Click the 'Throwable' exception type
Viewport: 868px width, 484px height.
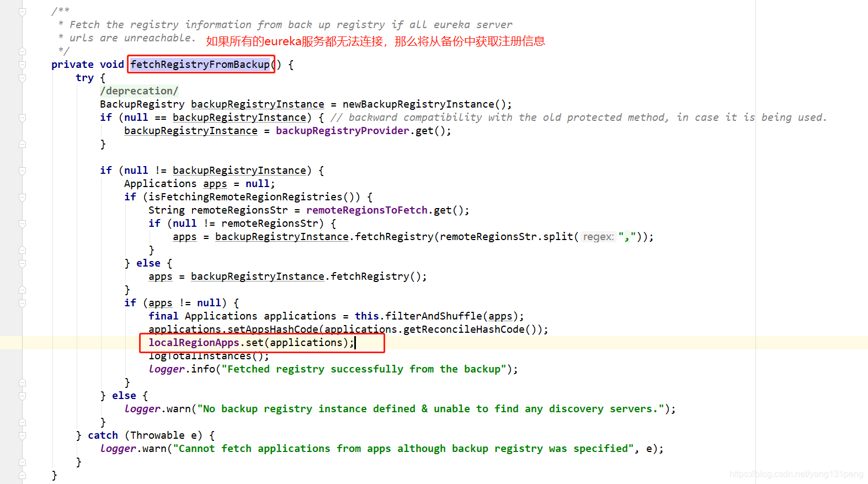tap(157, 435)
